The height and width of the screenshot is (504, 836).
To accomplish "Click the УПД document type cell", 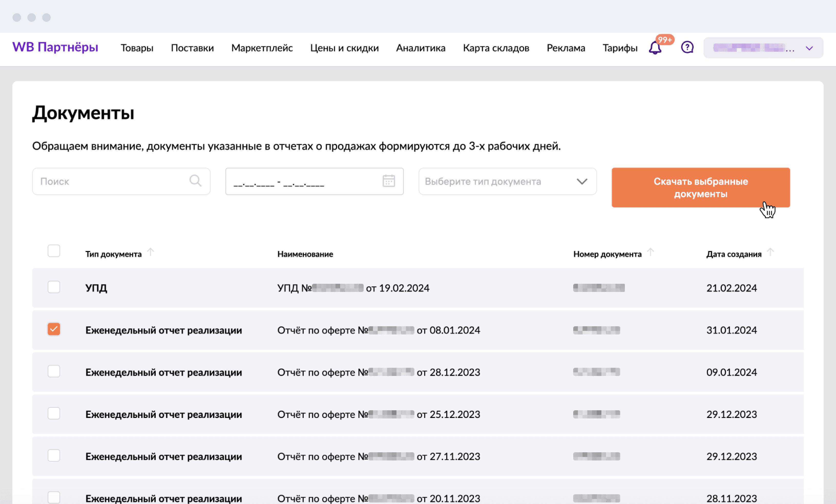I will coord(96,288).
